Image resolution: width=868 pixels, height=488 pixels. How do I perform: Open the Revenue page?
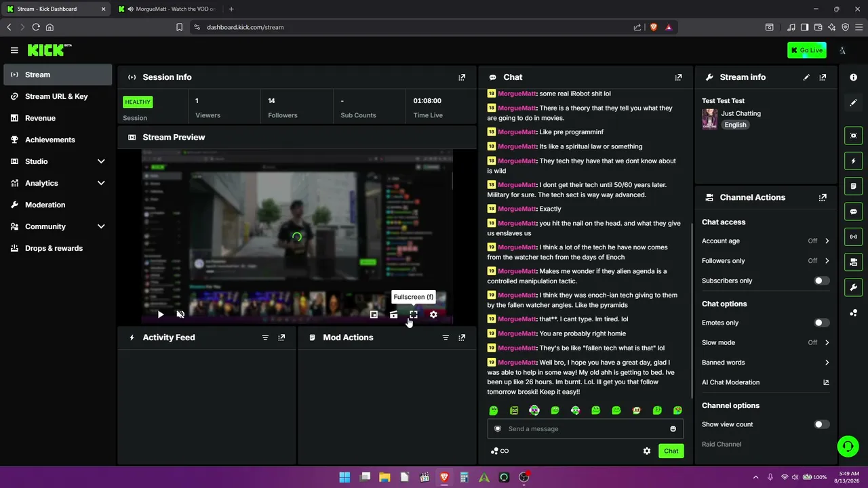(58, 118)
